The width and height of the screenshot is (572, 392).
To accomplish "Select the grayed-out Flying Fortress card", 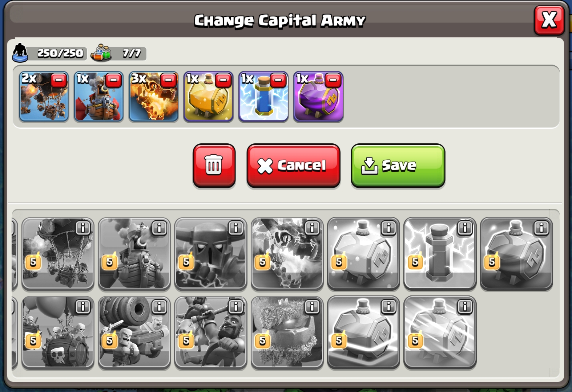I will (x=134, y=254).
